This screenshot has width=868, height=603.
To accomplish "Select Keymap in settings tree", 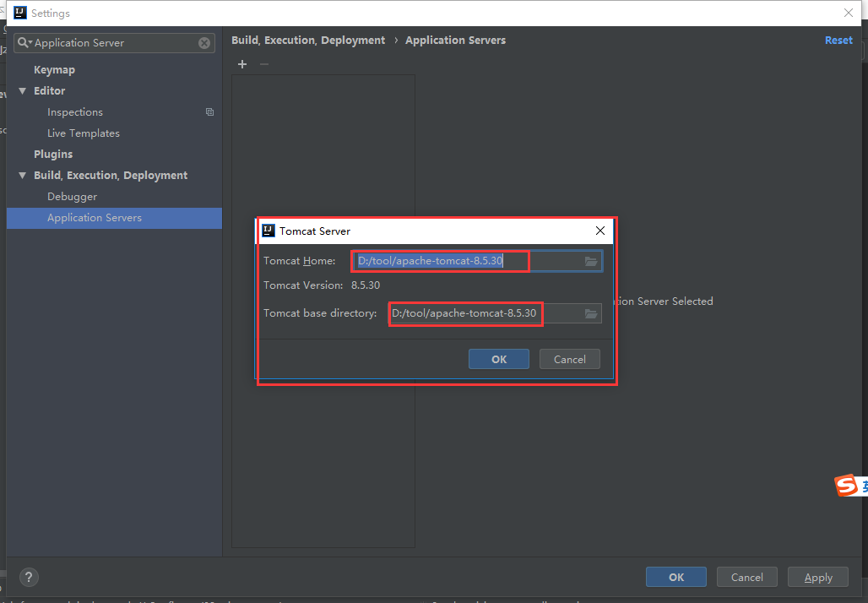I will pyautogui.click(x=54, y=70).
